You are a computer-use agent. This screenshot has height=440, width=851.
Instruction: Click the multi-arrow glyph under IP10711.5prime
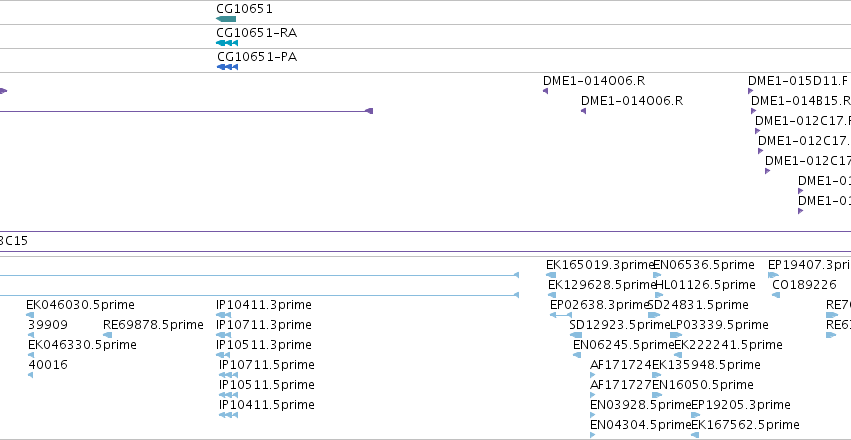(228, 375)
